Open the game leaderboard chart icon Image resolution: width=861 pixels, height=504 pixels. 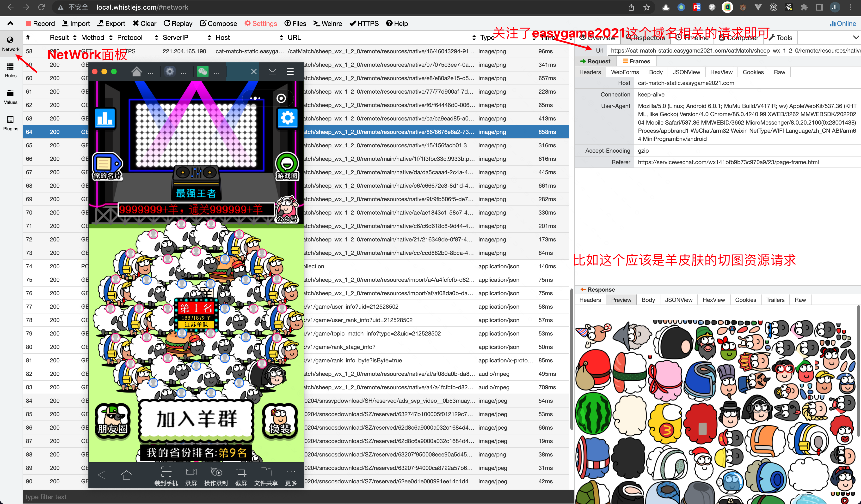point(105,118)
